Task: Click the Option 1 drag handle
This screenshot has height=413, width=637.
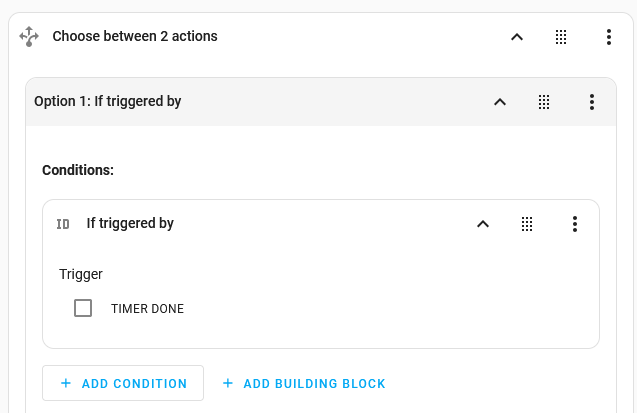Action: click(544, 102)
